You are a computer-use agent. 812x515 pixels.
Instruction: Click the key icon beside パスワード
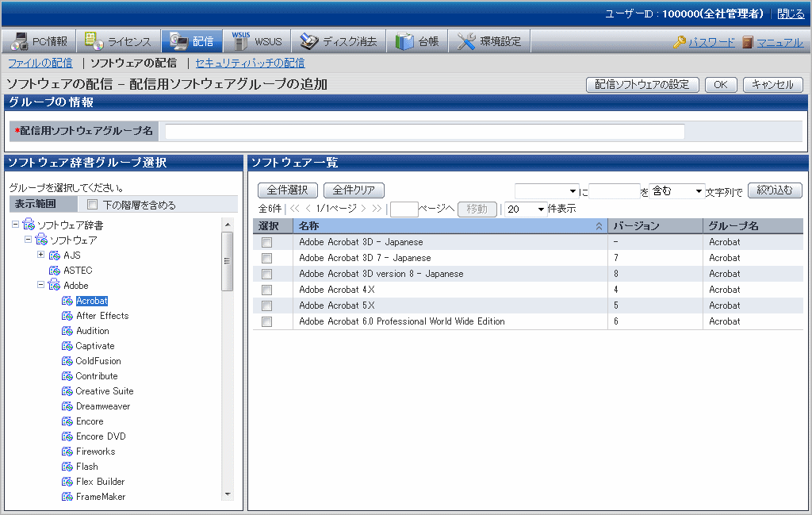(x=680, y=42)
